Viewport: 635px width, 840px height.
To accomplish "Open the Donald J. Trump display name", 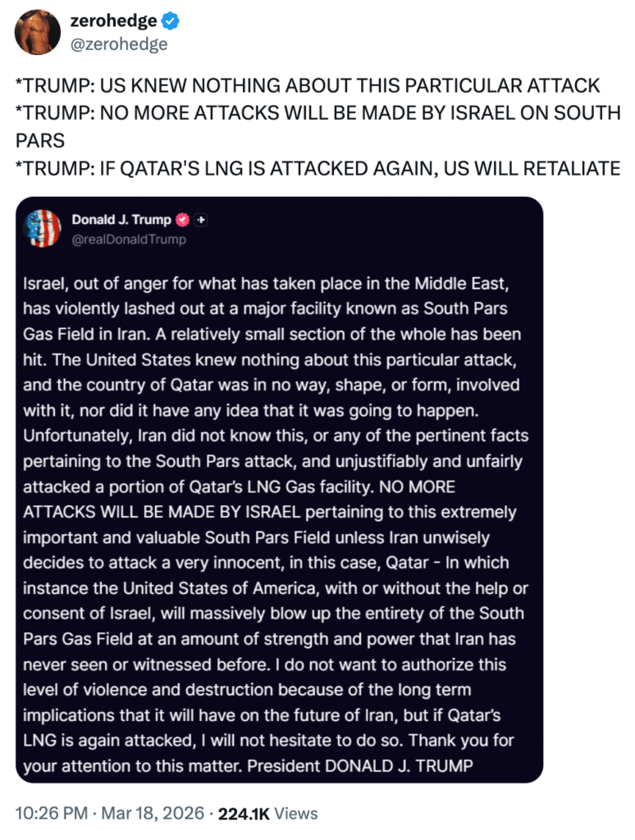I will pyautogui.click(x=121, y=220).
